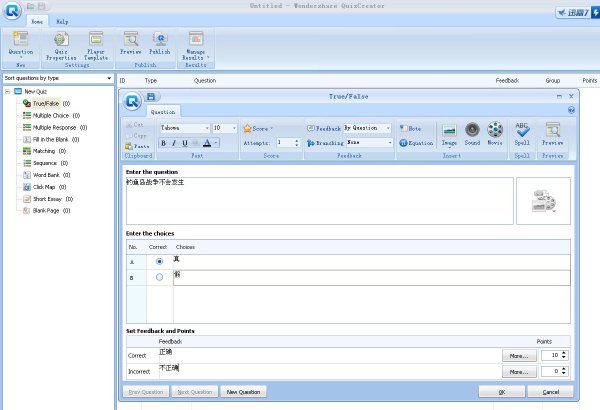Confirm with the OK button
The width and height of the screenshot is (600, 410).
pos(502,392)
